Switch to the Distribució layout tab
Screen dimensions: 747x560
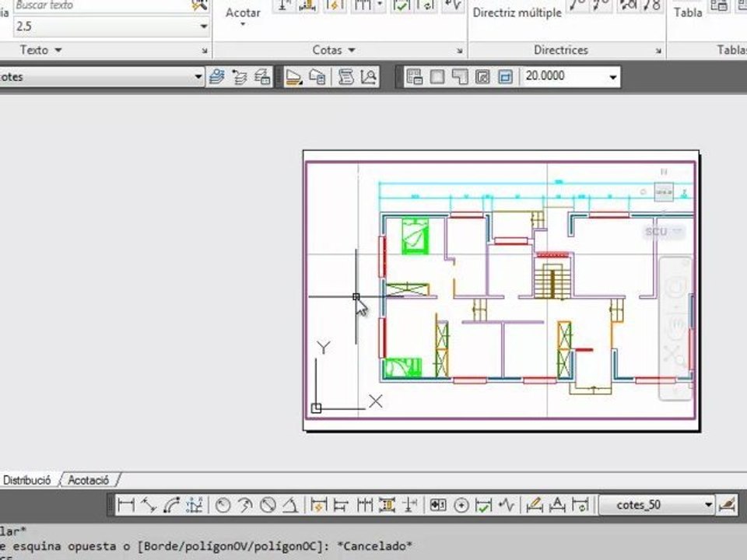click(28, 480)
